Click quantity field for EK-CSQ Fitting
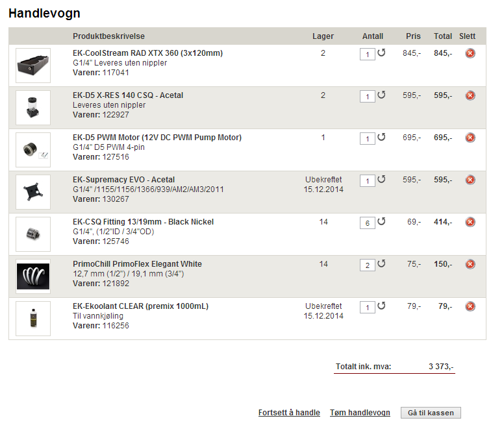 pos(368,223)
